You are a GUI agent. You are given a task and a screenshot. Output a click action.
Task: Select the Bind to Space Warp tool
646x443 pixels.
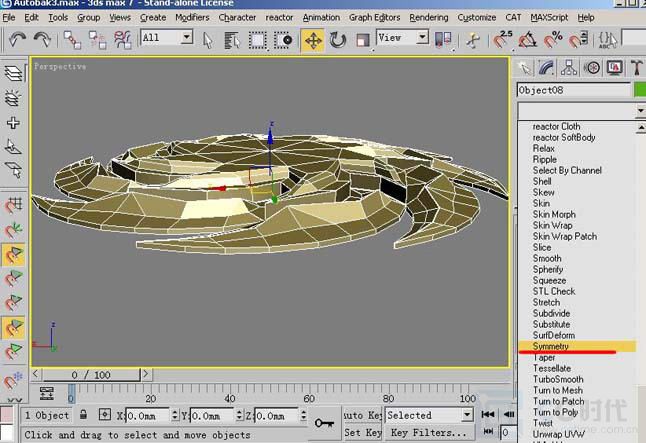pos(122,40)
